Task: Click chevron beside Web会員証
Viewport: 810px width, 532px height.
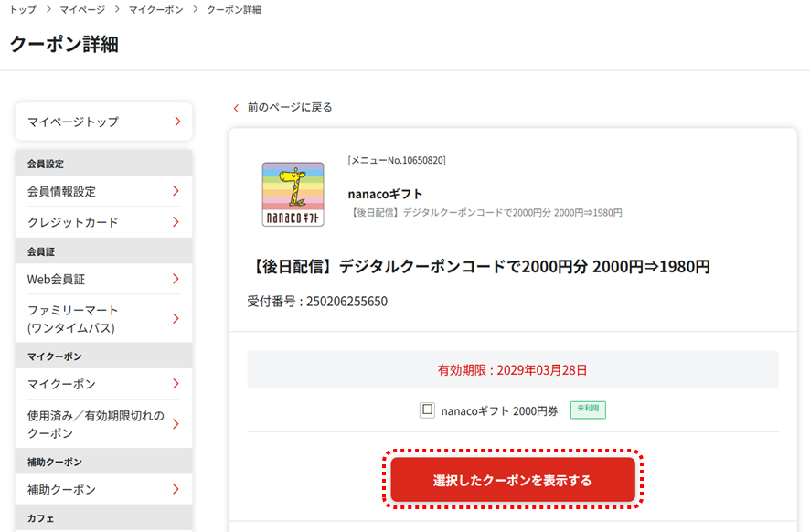Action: click(x=176, y=279)
